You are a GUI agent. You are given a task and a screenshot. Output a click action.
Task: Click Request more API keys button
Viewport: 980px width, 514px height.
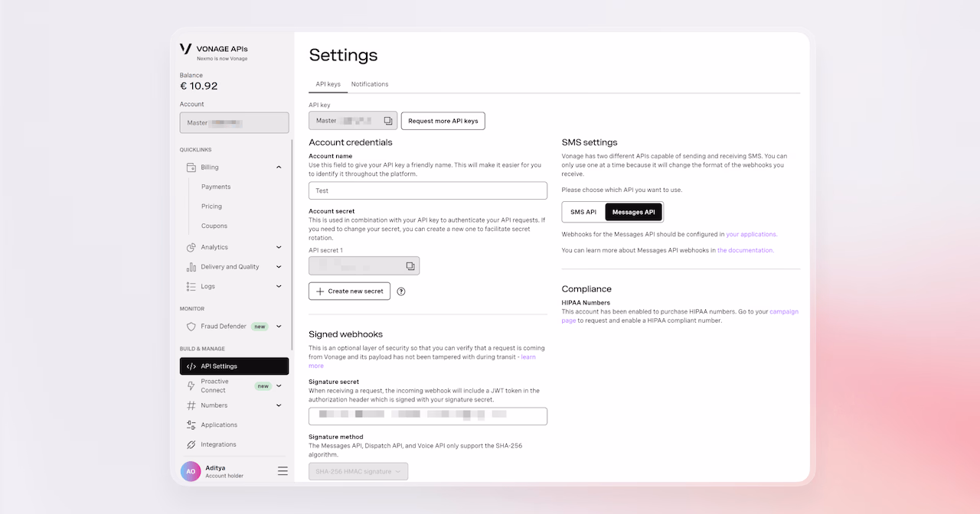click(443, 121)
